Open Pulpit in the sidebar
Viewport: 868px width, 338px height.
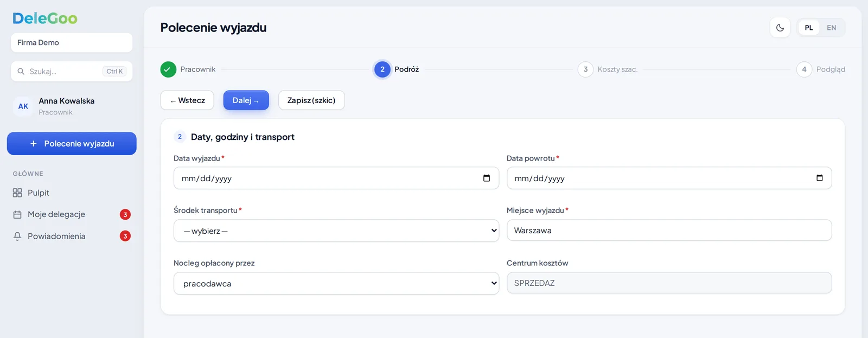point(72,193)
